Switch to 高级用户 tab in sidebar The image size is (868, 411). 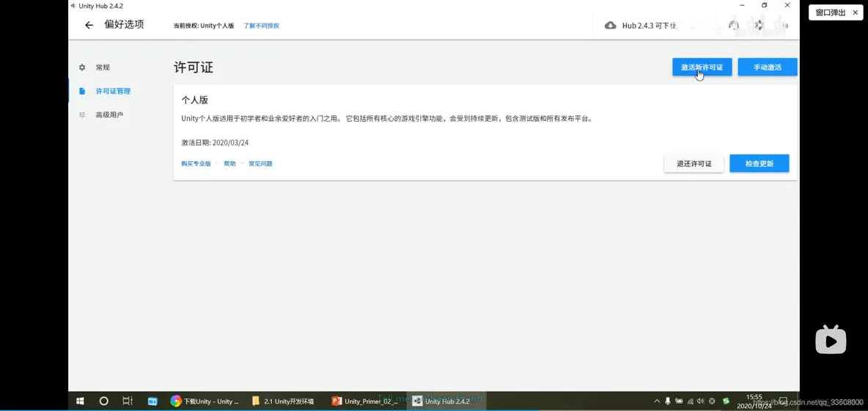tap(109, 115)
